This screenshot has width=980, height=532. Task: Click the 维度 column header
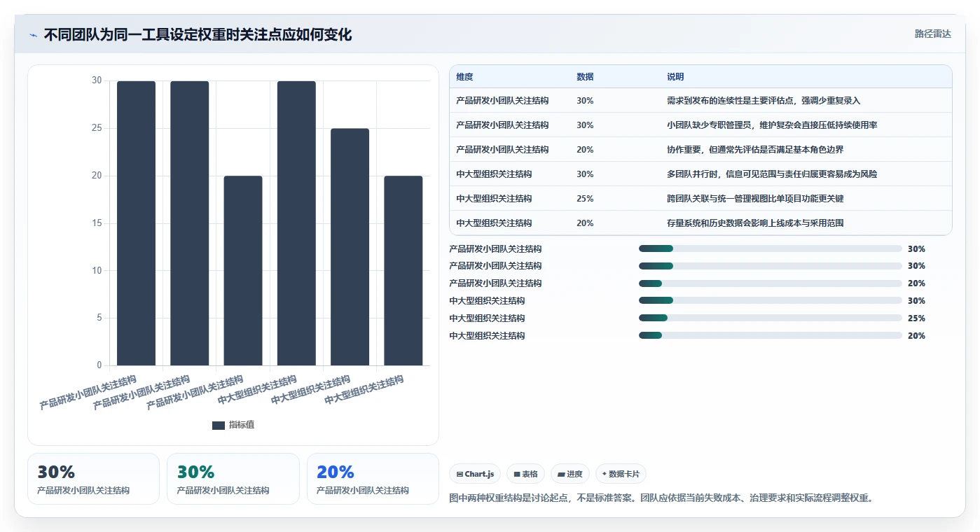click(464, 77)
